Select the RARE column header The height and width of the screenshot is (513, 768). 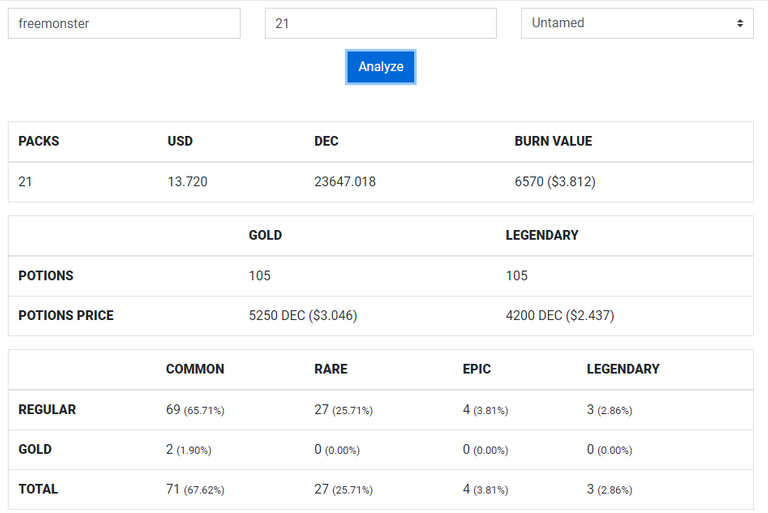click(331, 369)
